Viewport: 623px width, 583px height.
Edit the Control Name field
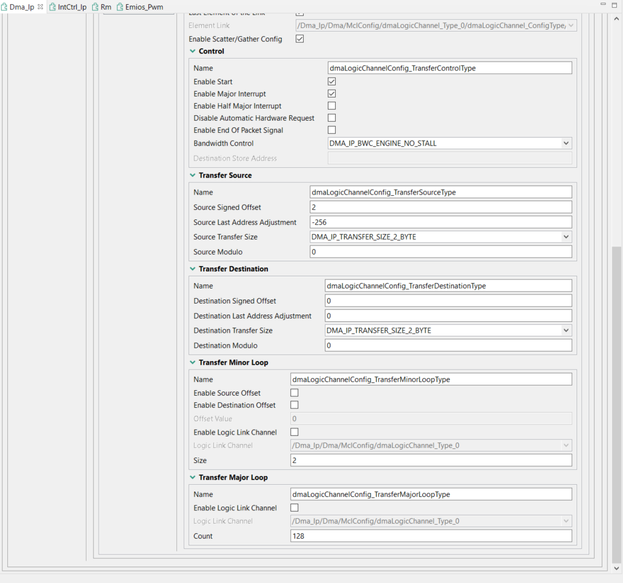click(x=450, y=68)
